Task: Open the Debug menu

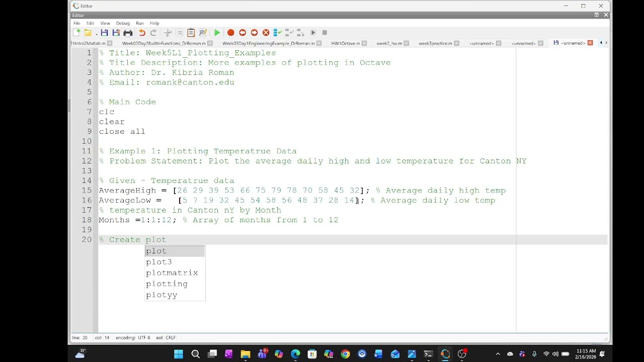Action: 123,23
